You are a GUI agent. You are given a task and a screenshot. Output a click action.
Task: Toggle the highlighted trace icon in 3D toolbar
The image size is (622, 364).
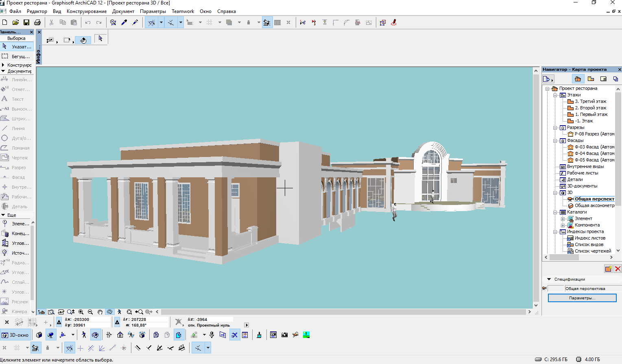point(234,335)
